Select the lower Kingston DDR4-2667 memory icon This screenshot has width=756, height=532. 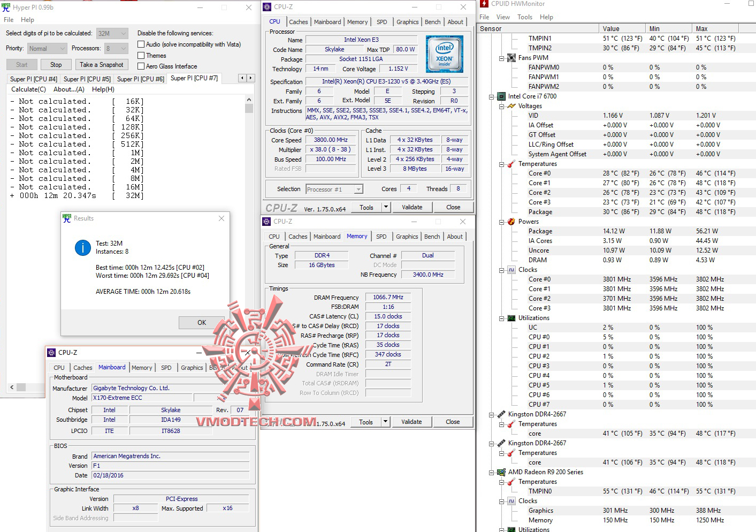coord(501,443)
